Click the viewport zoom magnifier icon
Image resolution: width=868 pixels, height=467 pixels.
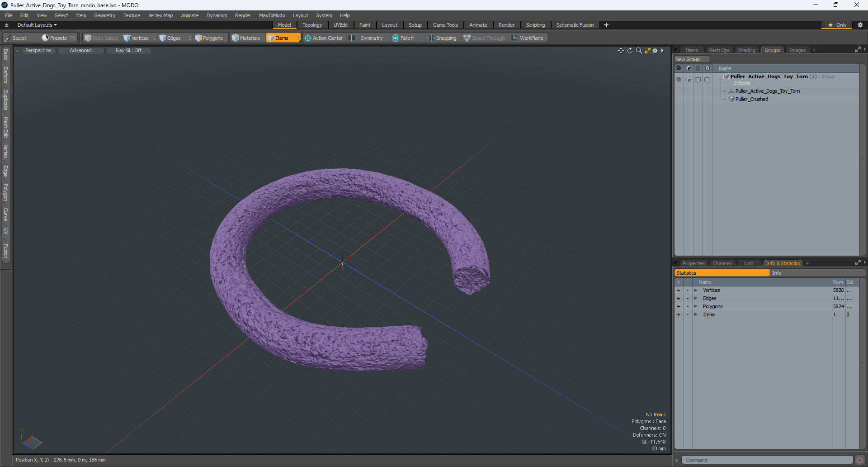[x=639, y=51]
